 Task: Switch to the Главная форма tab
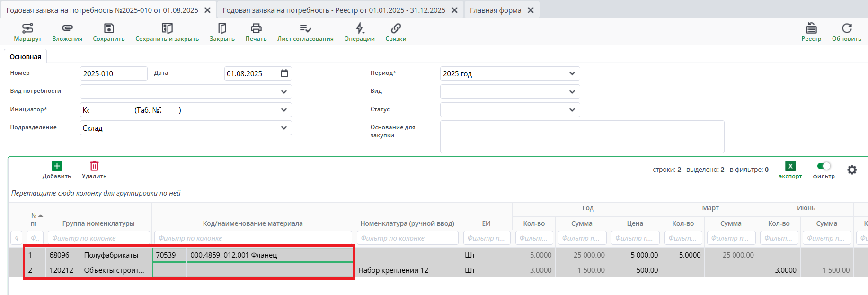point(496,10)
